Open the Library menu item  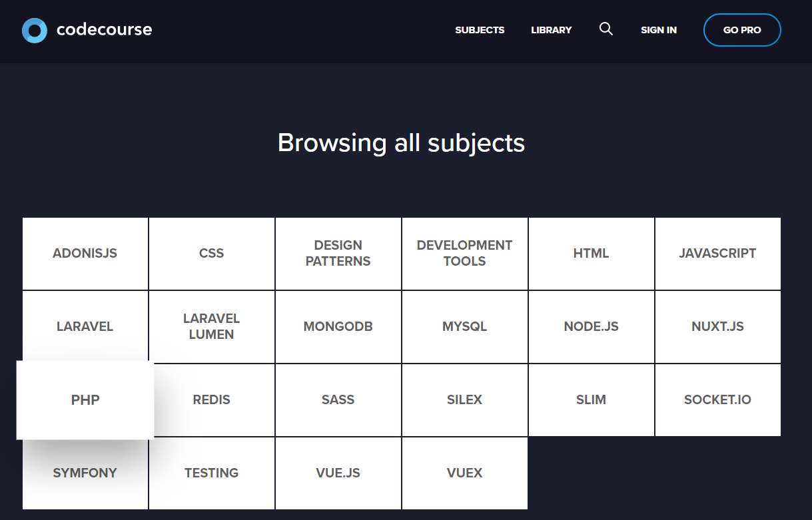pos(552,30)
